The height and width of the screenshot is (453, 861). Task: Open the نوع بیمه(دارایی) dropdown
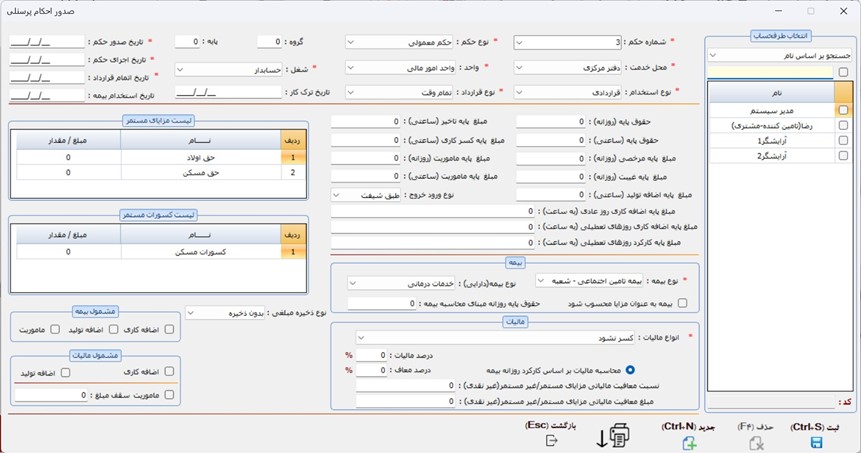click(x=401, y=284)
